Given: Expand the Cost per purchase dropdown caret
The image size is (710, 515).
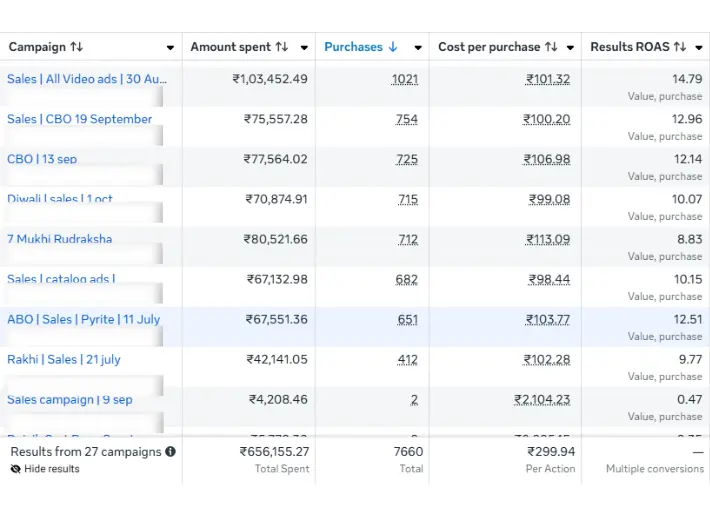Looking at the screenshot, I should [570, 48].
